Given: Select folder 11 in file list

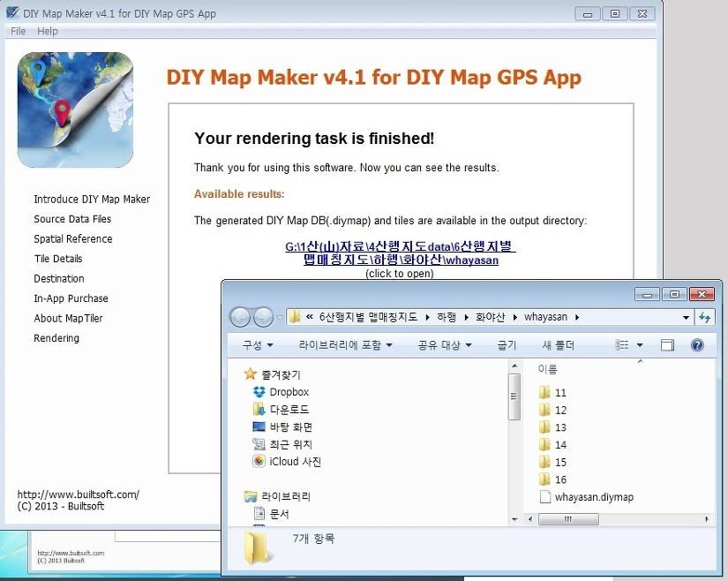Looking at the screenshot, I should (x=553, y=393).
